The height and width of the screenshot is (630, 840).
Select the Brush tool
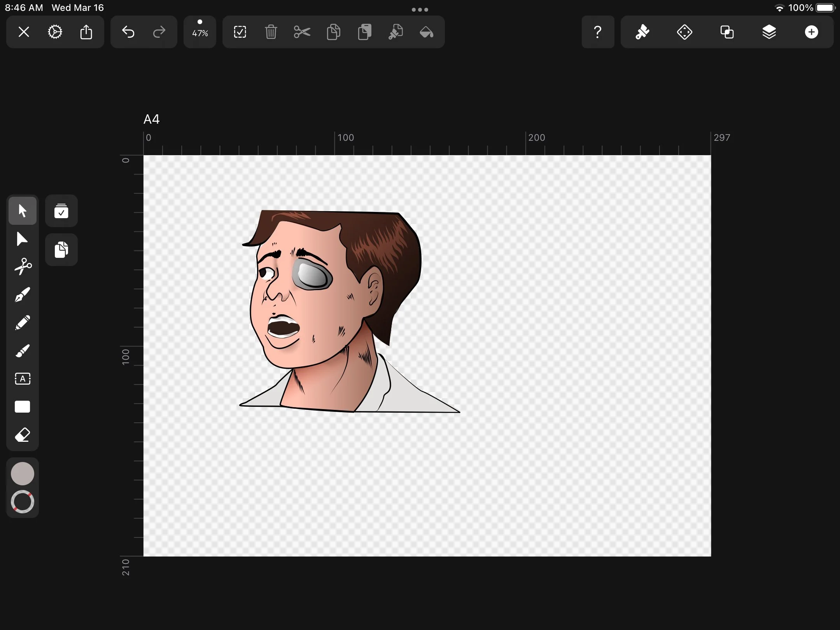click(x=23, y=351)
